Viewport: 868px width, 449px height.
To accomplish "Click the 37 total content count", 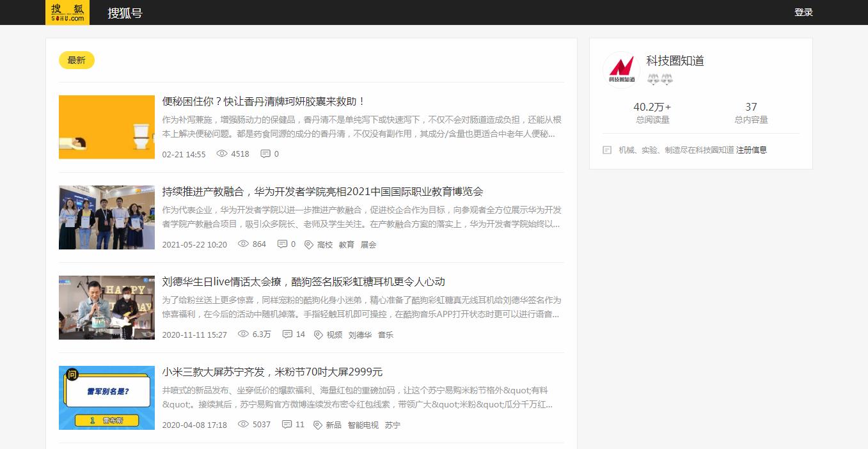I will tap(751, 107).
